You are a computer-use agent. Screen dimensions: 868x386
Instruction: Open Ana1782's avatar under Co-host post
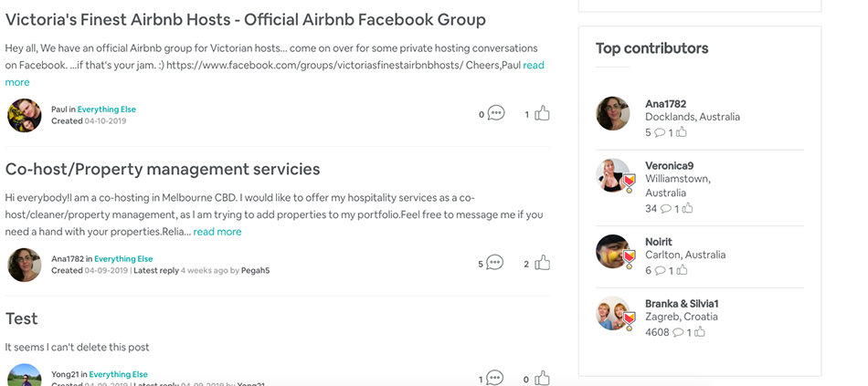tap(25, 265)
